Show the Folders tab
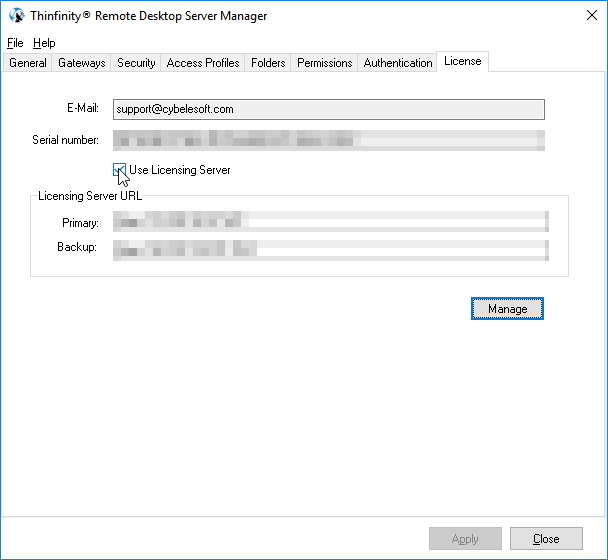The width and height of the screenshot is (608, 560). [x=268, y=63]
